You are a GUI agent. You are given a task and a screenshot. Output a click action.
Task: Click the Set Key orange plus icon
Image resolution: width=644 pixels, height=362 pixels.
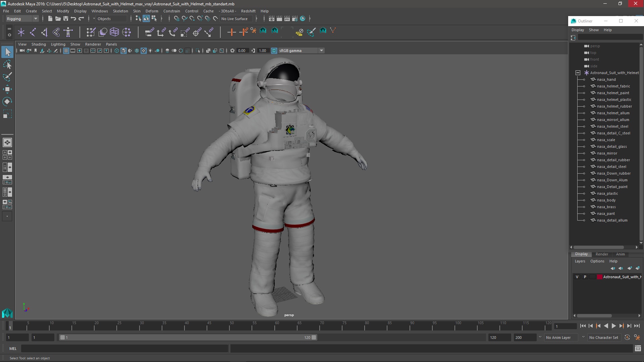(231, 32)
